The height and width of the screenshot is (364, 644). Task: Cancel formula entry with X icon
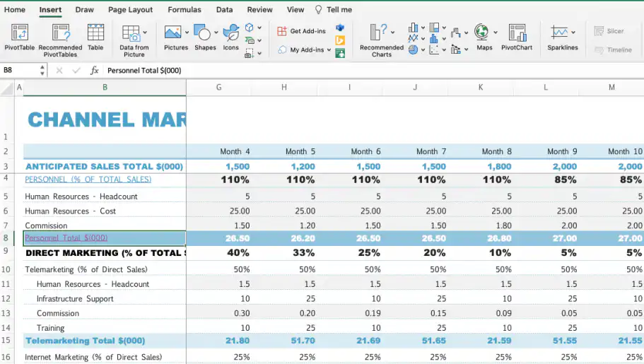[59, 70]
